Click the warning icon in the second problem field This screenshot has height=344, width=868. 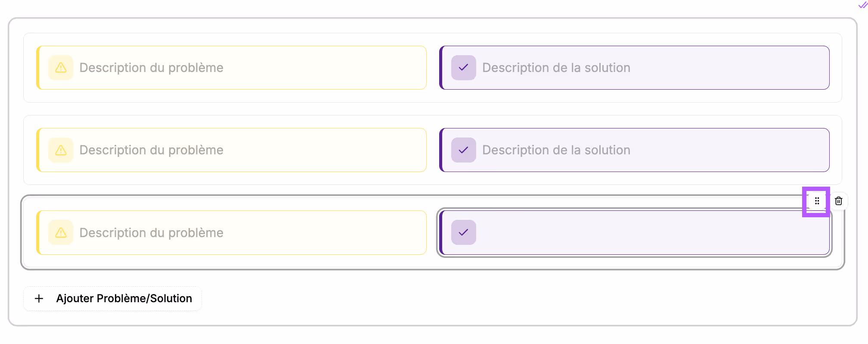pos(61,150)
